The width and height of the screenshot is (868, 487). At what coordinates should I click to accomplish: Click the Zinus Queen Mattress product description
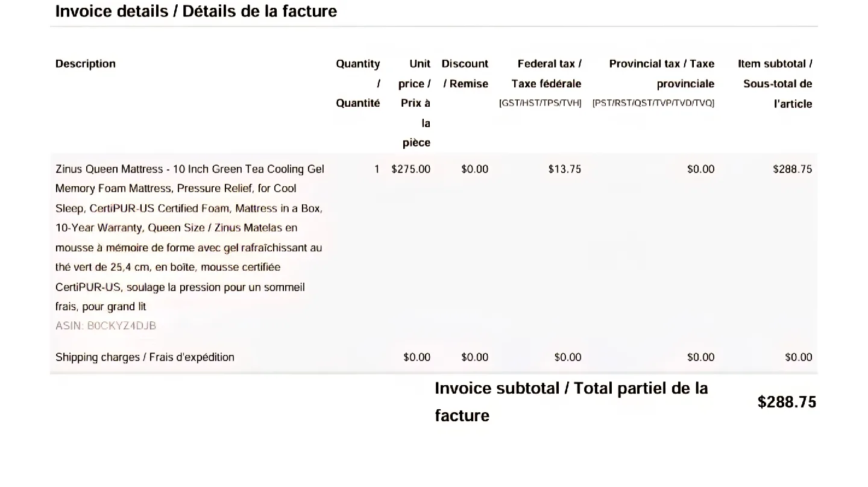tap(189, 237)
